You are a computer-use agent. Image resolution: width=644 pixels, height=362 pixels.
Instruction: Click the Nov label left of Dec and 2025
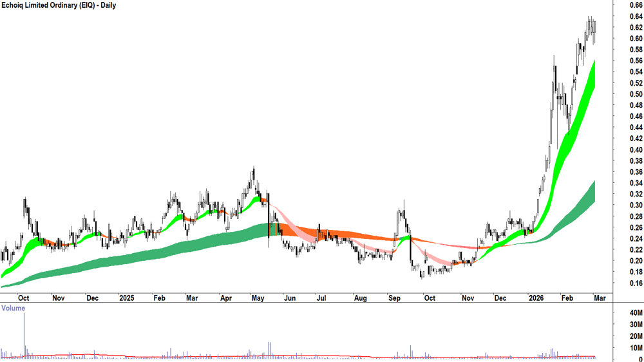[x=58, y=298]
